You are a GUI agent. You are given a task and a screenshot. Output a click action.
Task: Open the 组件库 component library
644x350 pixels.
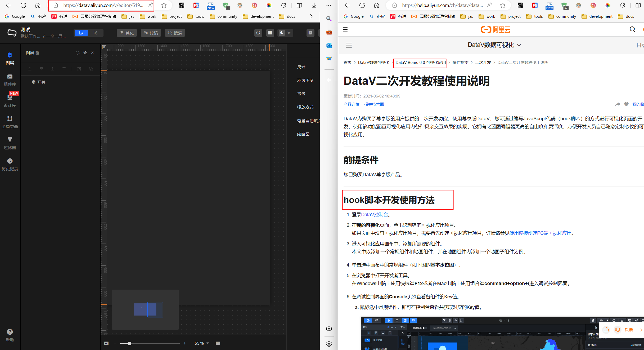(10, 79)
